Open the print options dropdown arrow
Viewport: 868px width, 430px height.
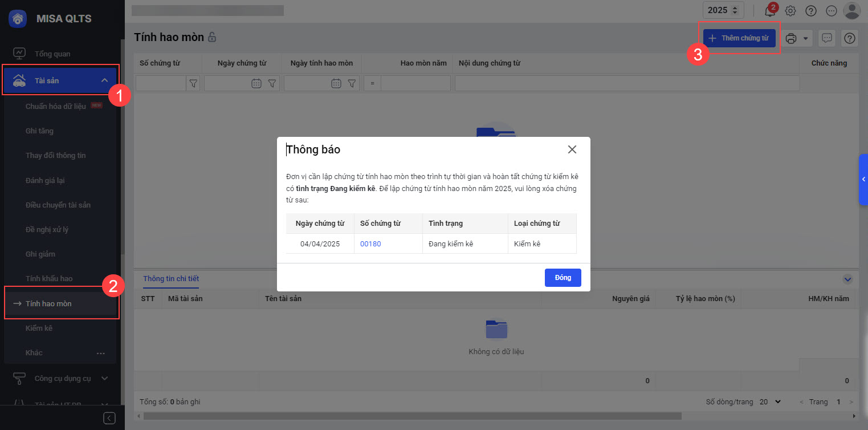[806, 39]
